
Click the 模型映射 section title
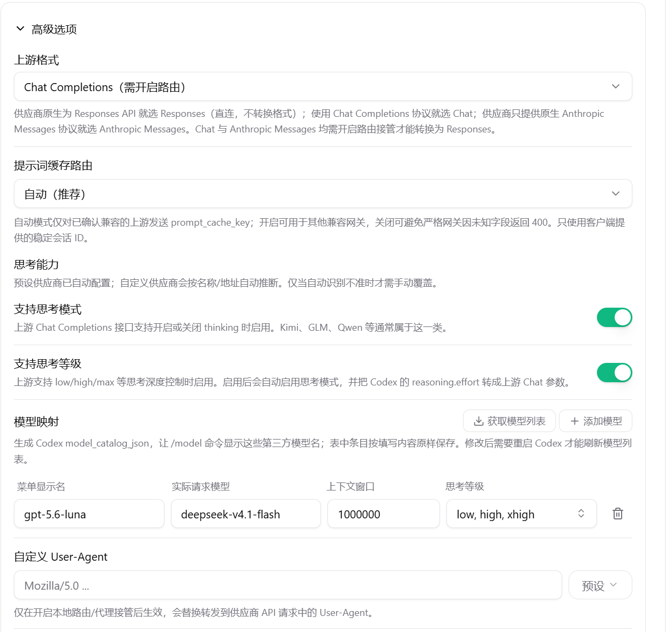pyautogui.click(x=36, y=421)
